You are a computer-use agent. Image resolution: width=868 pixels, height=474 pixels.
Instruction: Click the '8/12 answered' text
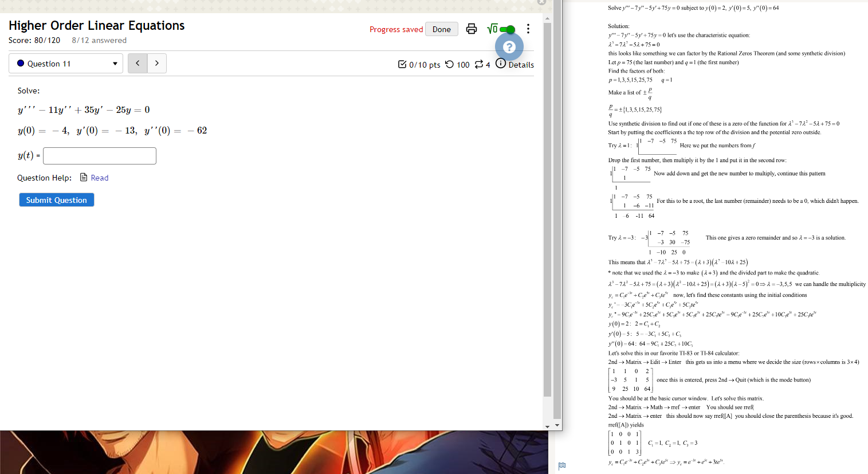pyautogui.click(x=99, y=40)
